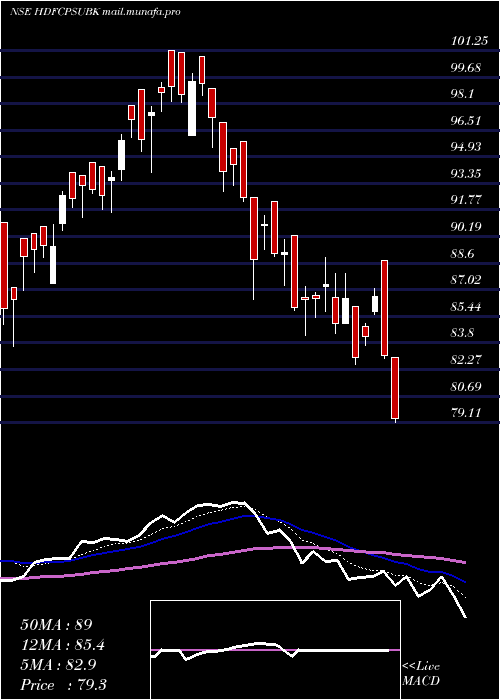Click the 80.69 price axis label
This screenshot has height=700, width=500.
click(x=466, y=386)
